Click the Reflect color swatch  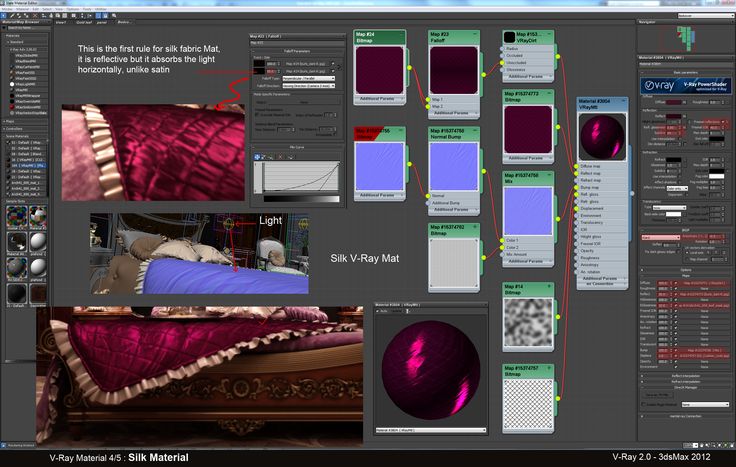click(x=674, y=116)
